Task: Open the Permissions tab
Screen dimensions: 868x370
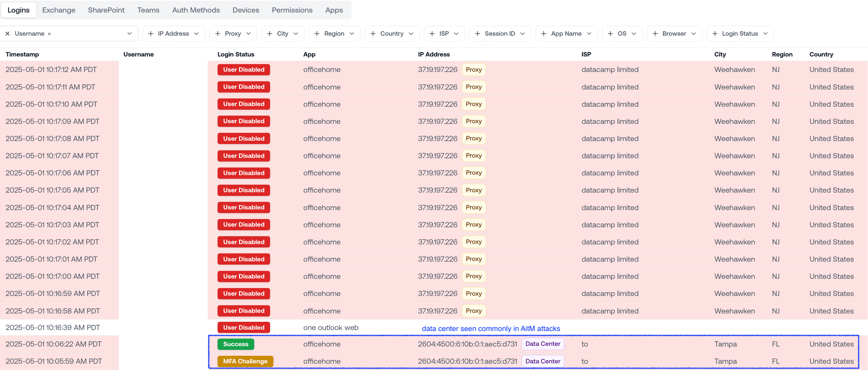Action: point(292,10)
